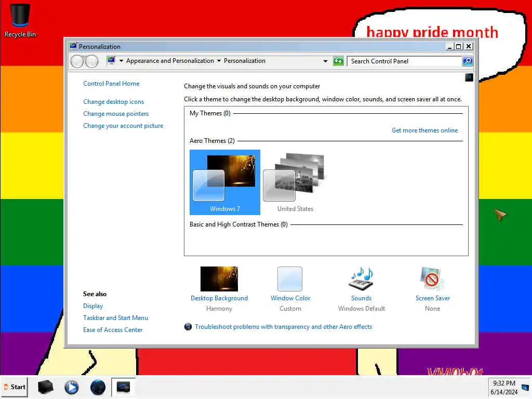Open the Start button on the taskbar
The image size is (532, 399).
click(14, 387)
